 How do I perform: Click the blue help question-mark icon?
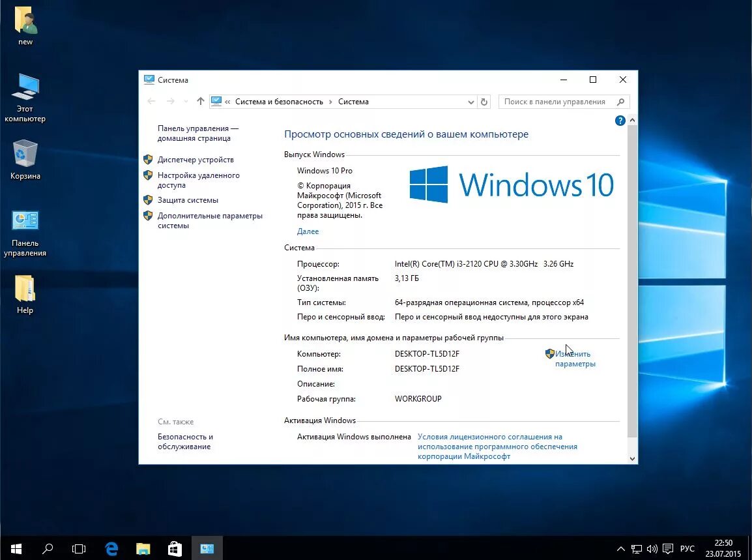point(620,121)
